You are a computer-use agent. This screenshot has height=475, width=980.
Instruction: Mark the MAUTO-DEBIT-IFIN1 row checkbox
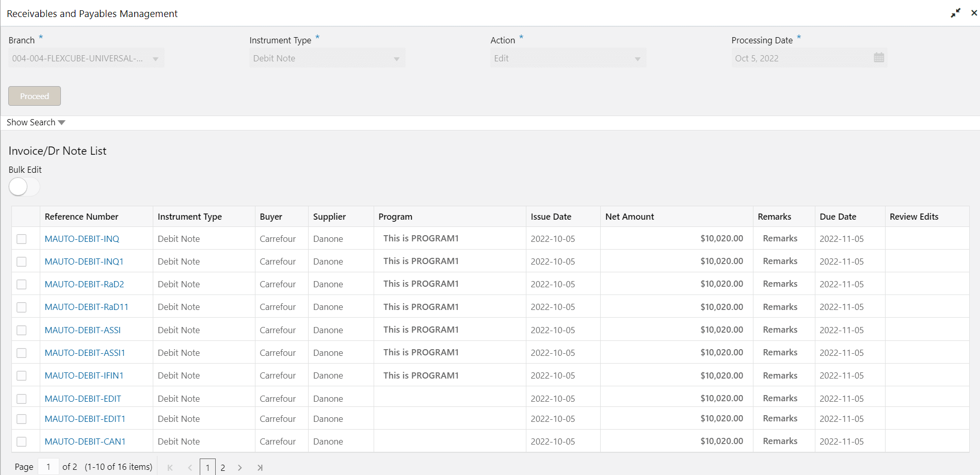pos(22,375)
